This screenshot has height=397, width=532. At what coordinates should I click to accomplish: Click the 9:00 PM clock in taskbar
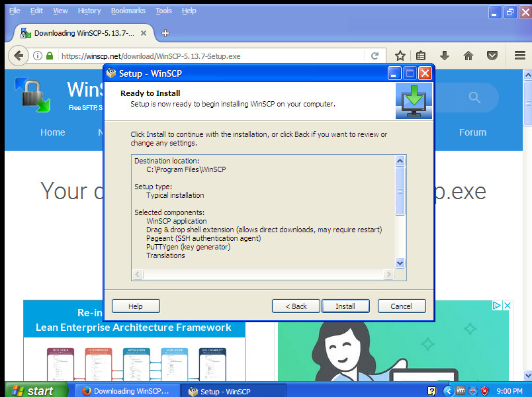coord(510,391)
